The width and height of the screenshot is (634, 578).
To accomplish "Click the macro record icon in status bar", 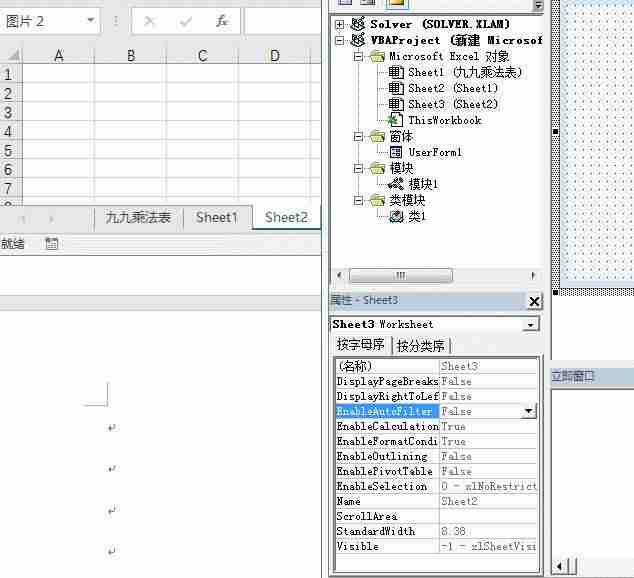I will 51,243.
